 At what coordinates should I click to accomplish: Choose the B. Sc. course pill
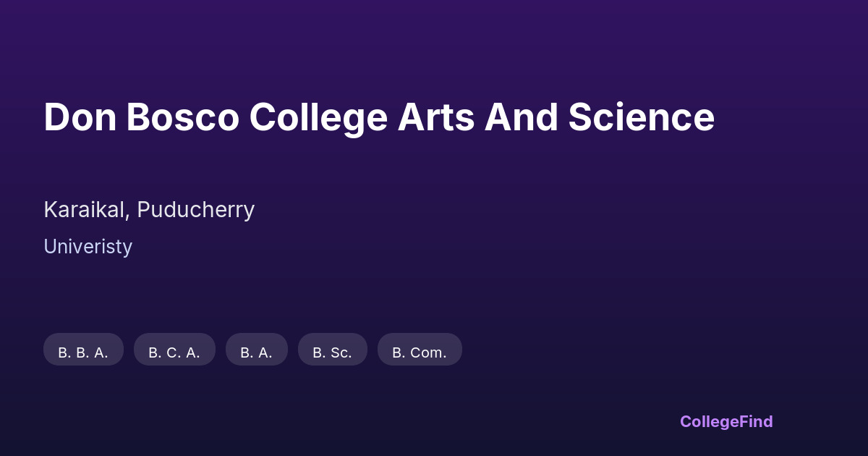pyautogui.click(x=332, y=352)
